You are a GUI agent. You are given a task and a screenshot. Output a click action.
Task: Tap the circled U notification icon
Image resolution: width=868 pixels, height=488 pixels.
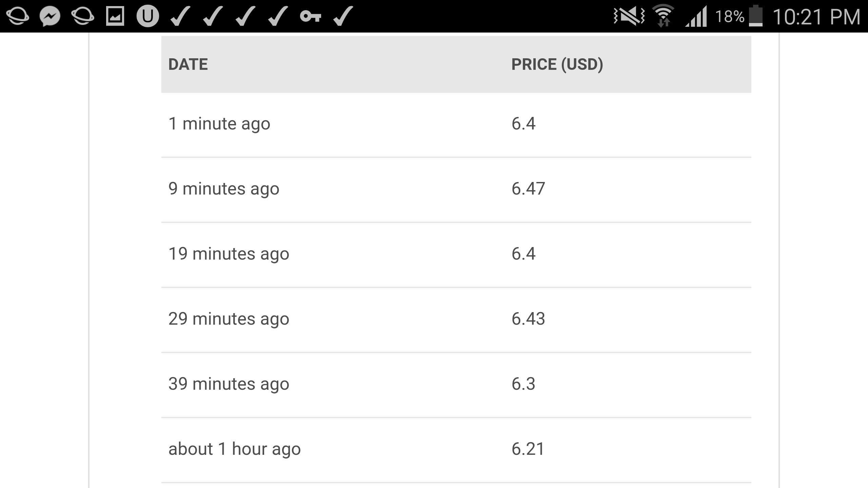[147, 16]
